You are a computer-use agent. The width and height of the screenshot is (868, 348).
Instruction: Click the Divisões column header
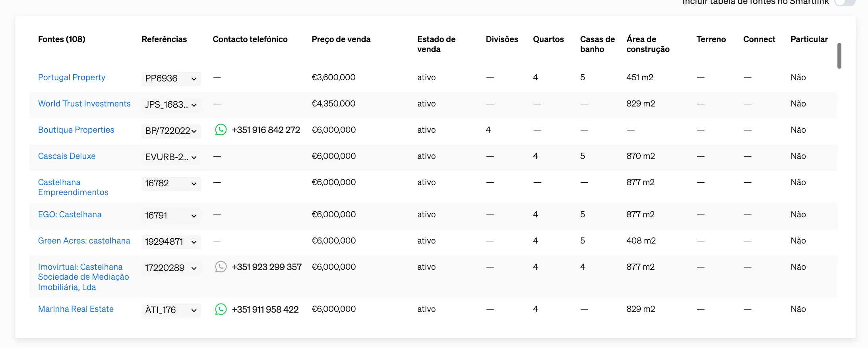[502, 39]
